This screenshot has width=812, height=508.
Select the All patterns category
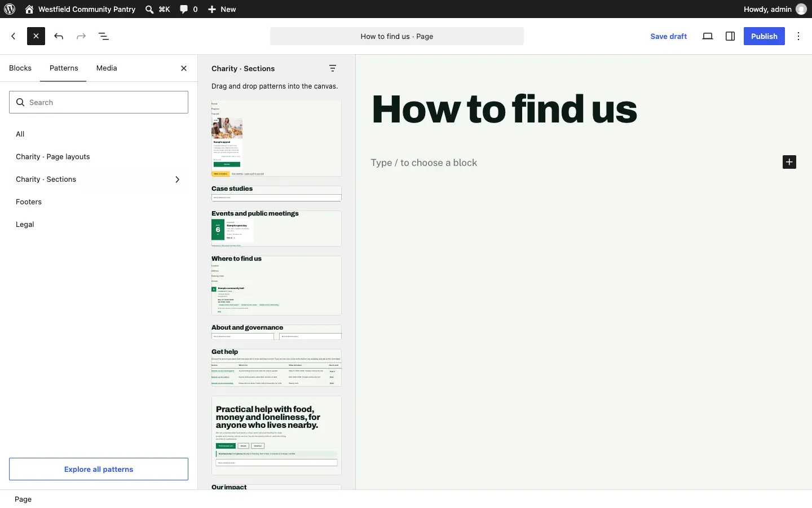point(99,134)
